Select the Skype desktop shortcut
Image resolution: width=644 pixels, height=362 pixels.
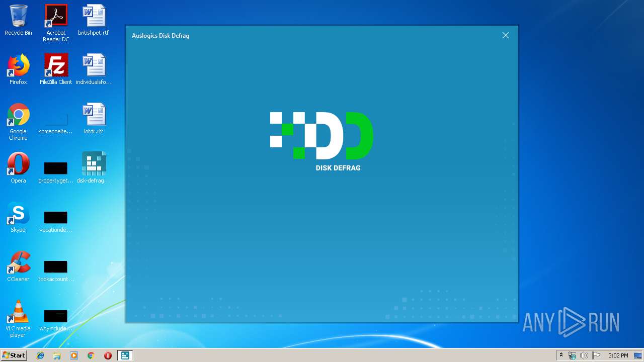18,217
